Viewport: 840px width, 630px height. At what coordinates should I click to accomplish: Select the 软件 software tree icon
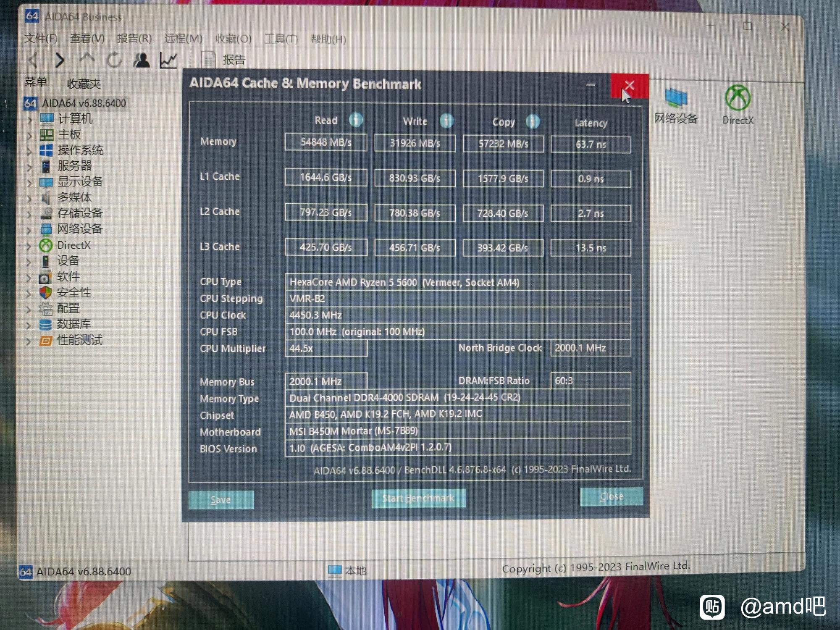tap(45, 278)
